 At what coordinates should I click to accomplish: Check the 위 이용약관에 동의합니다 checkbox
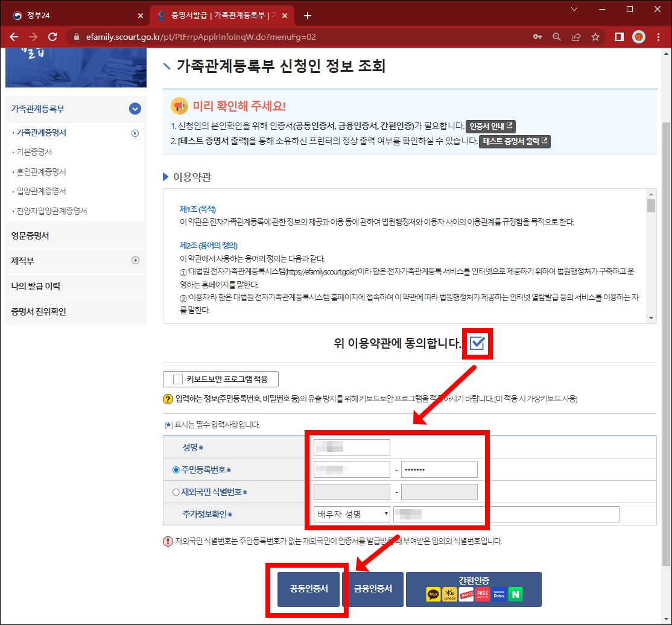477,343
